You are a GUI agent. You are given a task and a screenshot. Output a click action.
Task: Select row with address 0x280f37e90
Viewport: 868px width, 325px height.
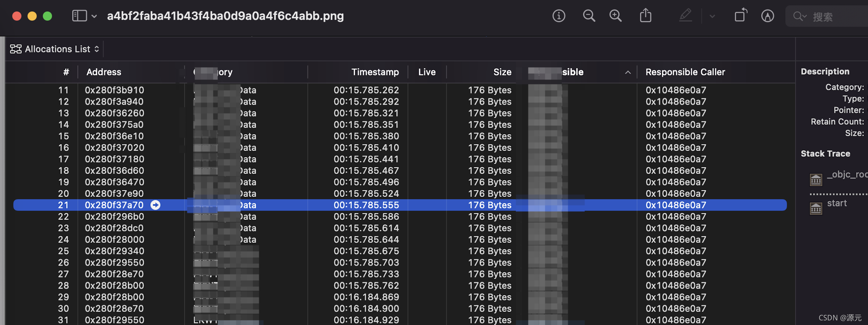click(400, 193)
